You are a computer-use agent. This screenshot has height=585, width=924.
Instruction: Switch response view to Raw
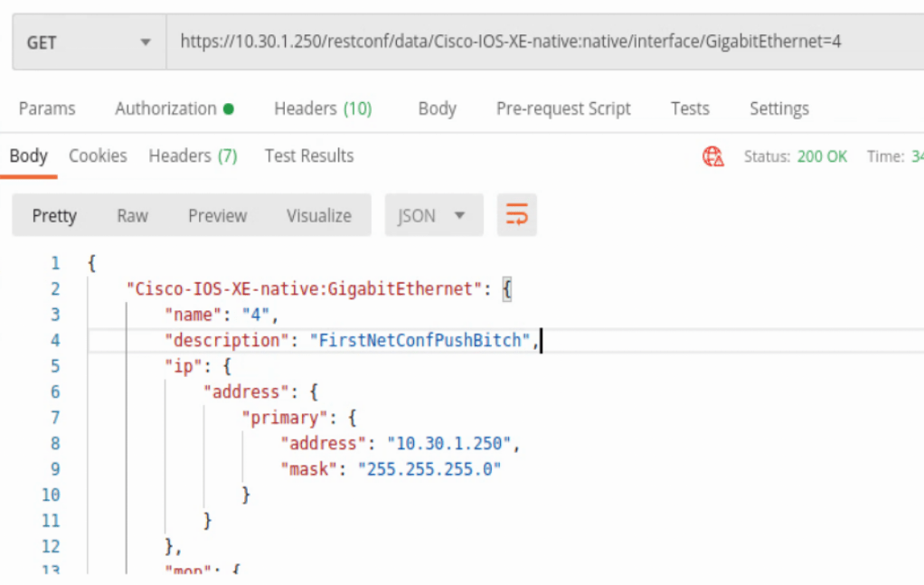point(132,216)
